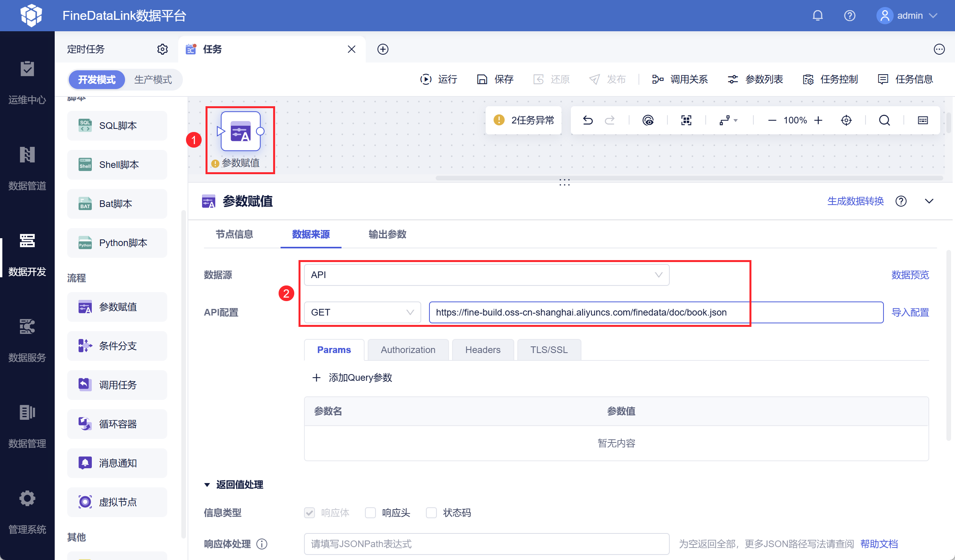Open the notification bell
This screenshot has width=955, height=560.
click(817, 16)
